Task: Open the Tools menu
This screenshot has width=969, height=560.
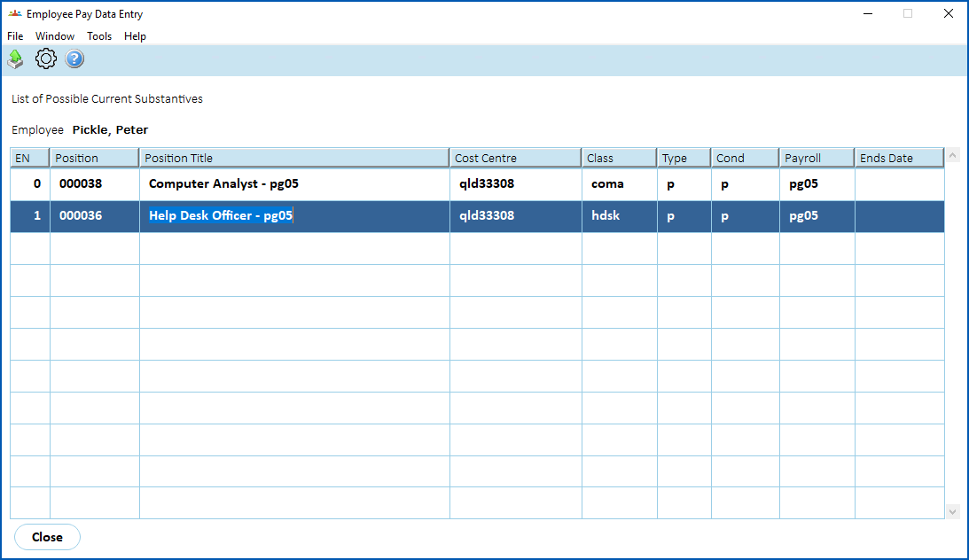Action: 99,35
